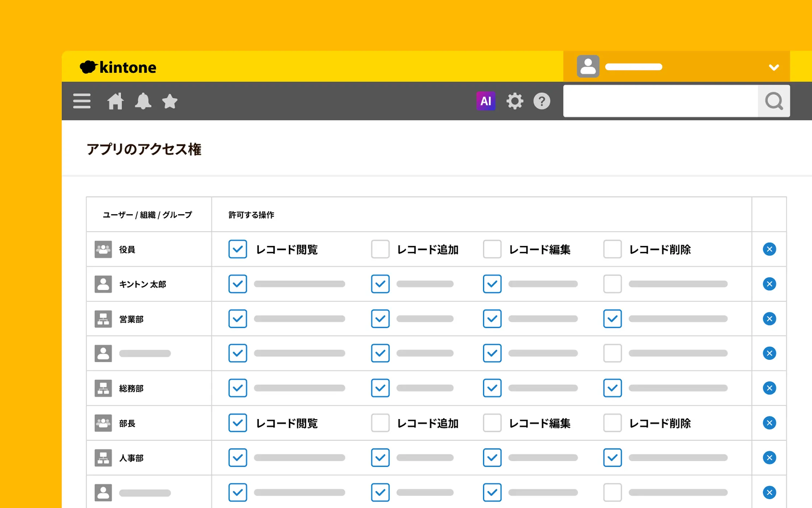Click the search magnifier button

774,101
